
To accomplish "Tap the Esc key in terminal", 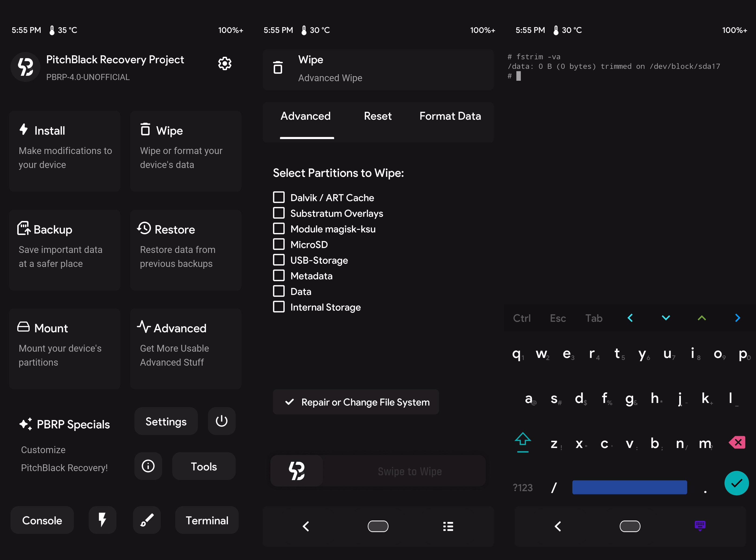I will tap(558, 318).
